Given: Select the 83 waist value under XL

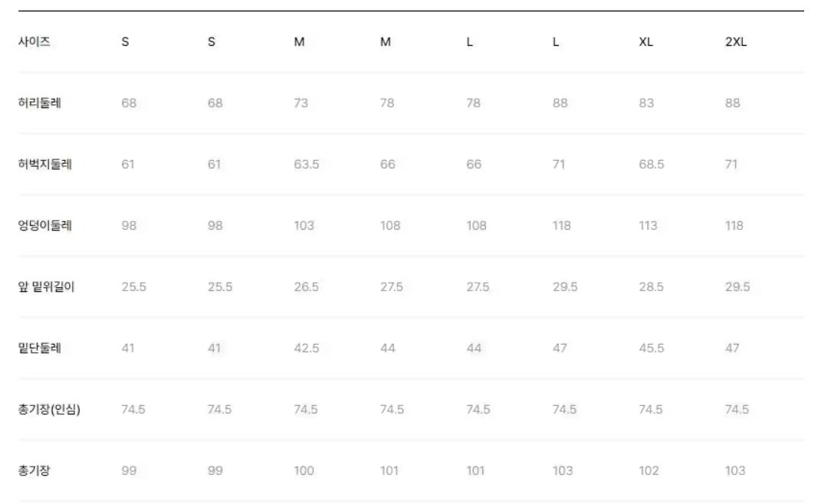Looking at the screenshot, I should click(x=646, y=103).
